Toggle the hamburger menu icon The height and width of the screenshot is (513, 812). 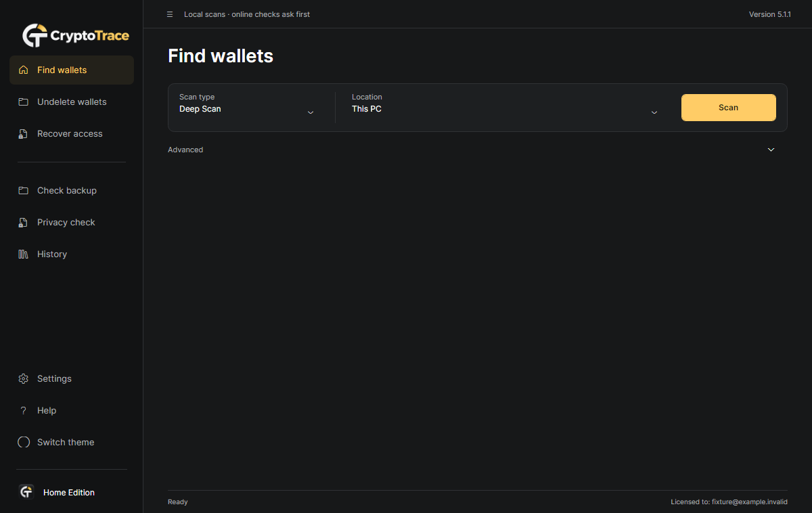pos(170,14)
